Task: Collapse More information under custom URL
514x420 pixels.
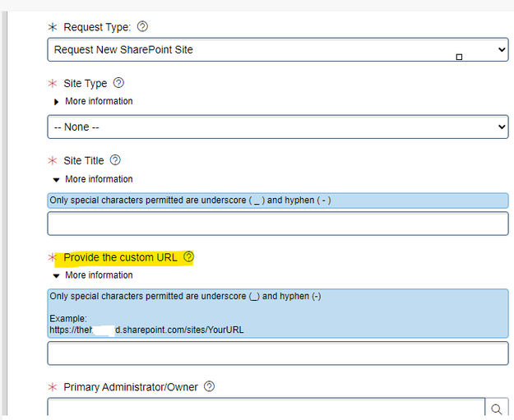Action: 93,275
